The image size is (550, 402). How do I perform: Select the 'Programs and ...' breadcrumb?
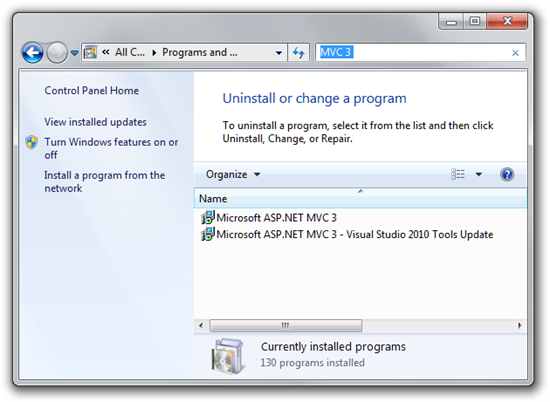point(200,52)
